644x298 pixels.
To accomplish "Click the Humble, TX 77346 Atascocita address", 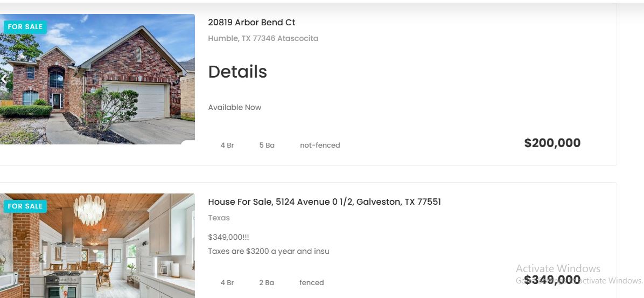I will (x=263, y=39).
